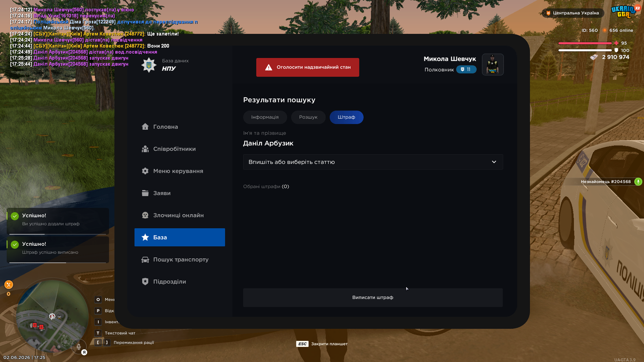Viewport: 644px width, 362px height.
Task: Go to the Заяви section
Action: [180, 193]
